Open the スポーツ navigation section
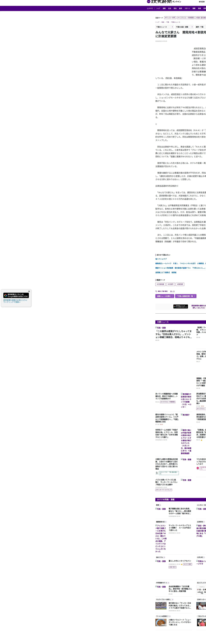 [187, 8]
